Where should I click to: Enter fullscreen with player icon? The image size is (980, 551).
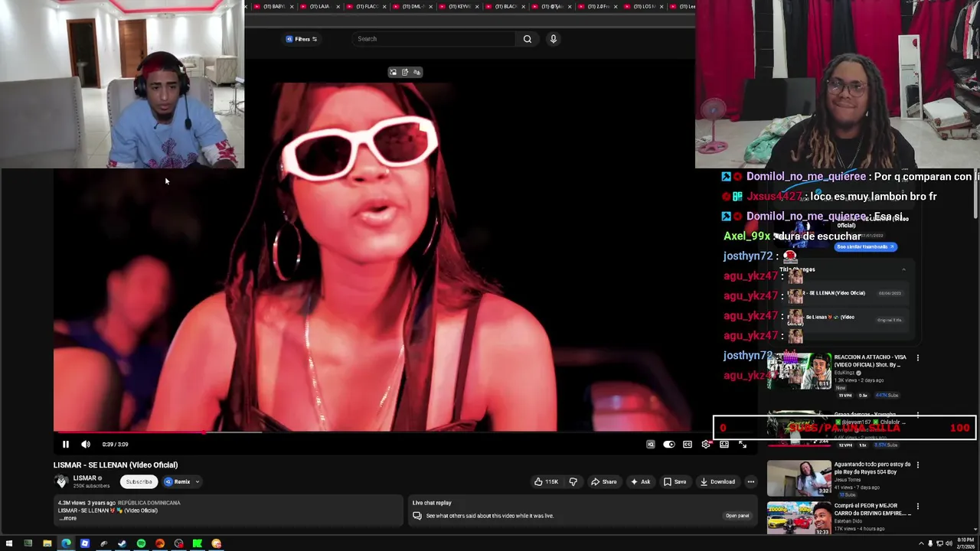[x=743, y=444]
